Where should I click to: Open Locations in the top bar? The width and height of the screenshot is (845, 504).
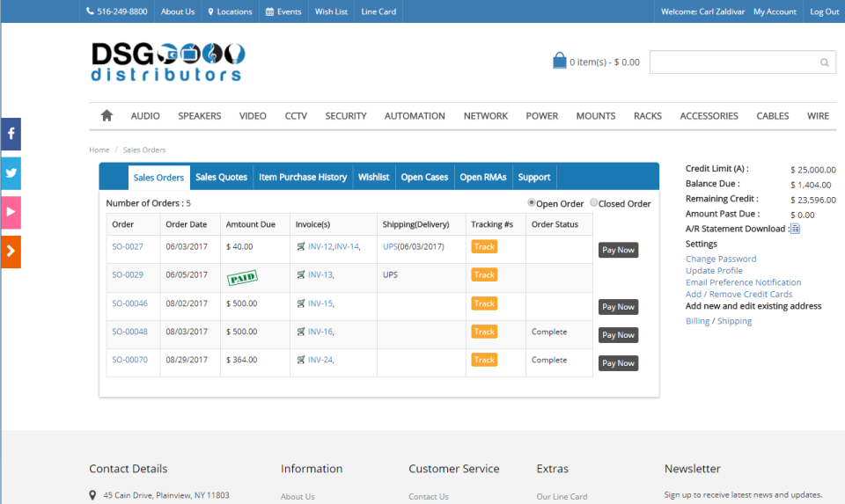click(230, 11)
